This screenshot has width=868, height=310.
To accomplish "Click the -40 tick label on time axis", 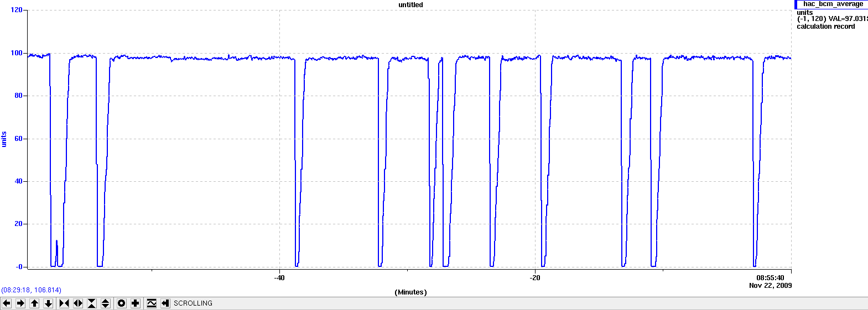I will tap(279, 278).
